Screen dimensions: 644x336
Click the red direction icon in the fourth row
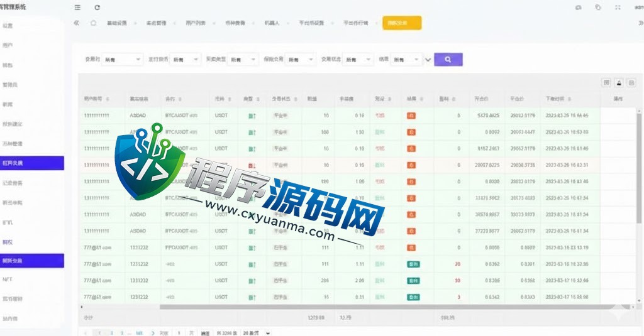[x=252, y=165]
